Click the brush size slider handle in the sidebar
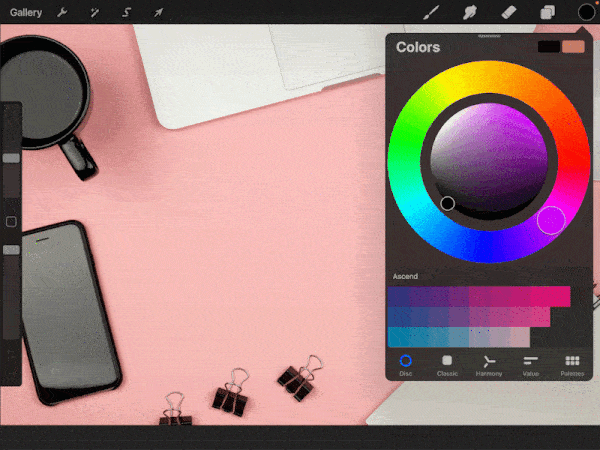This screenshot has height=450, width=600. 11,158
